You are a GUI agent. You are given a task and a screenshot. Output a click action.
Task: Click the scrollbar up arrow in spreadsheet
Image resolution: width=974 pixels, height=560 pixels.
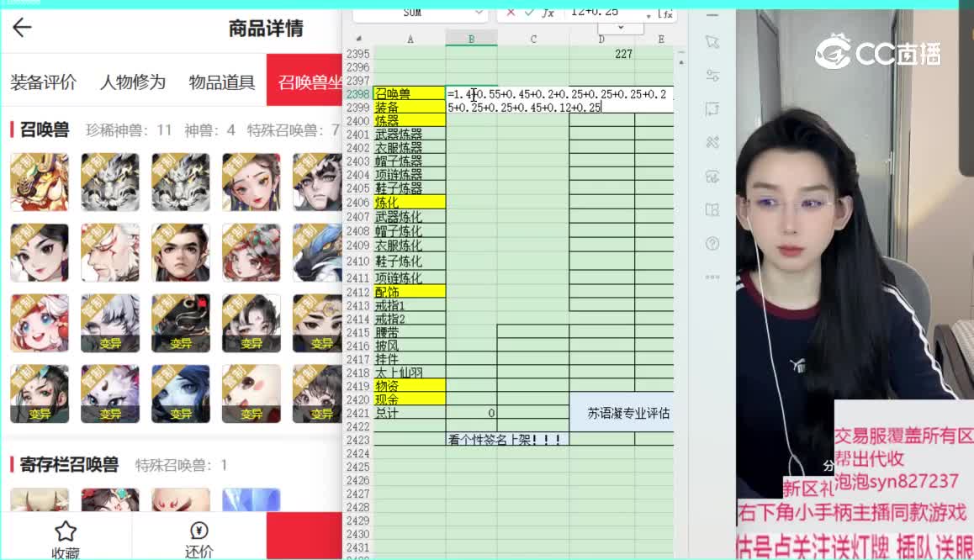pyautogui.click(x=681, y=63)
